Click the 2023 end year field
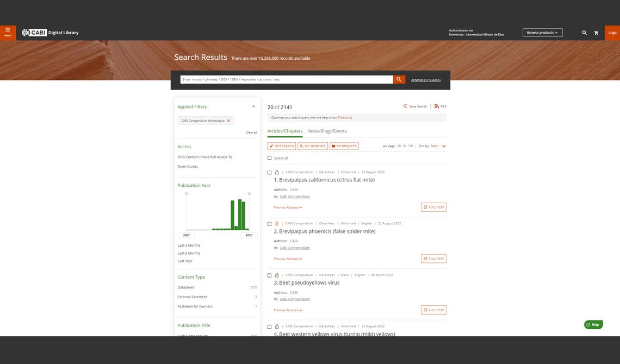The width and height of the screenshot is (620, 364). click(249, 235)
